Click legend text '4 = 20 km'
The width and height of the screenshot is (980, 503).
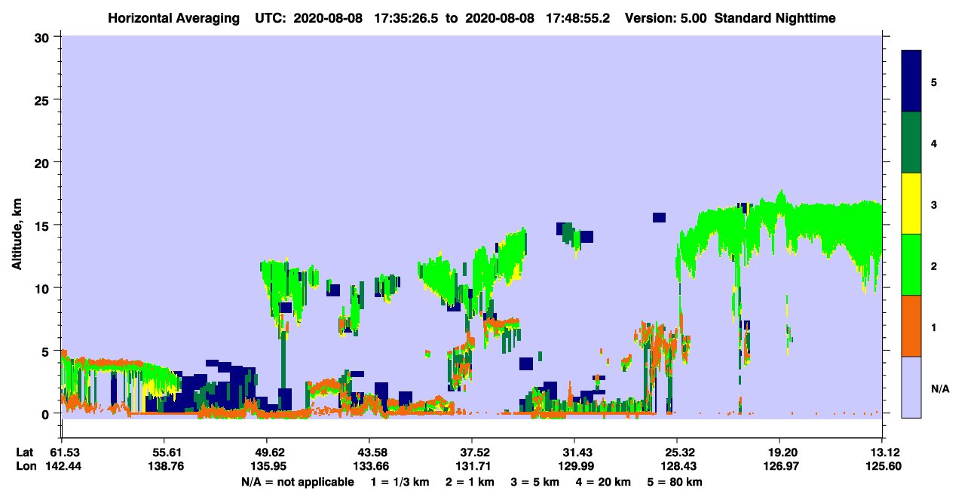point(604,482)
